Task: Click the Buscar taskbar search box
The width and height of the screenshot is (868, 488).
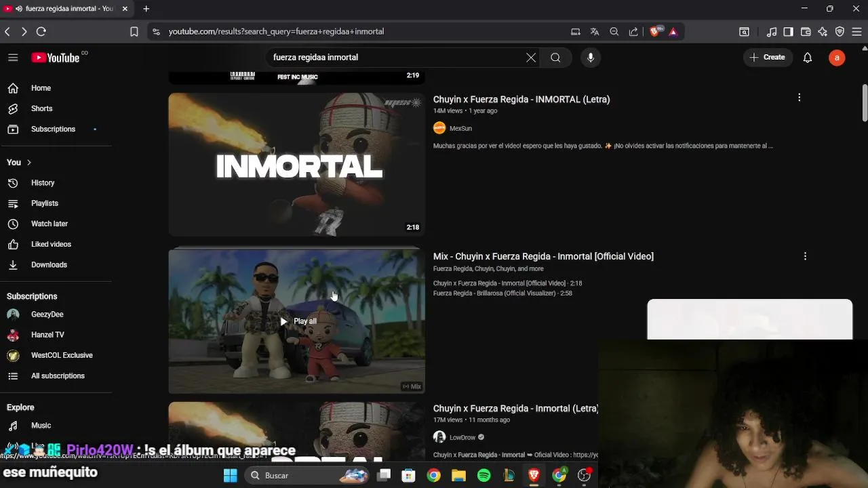Action: (x=307, y=476)
